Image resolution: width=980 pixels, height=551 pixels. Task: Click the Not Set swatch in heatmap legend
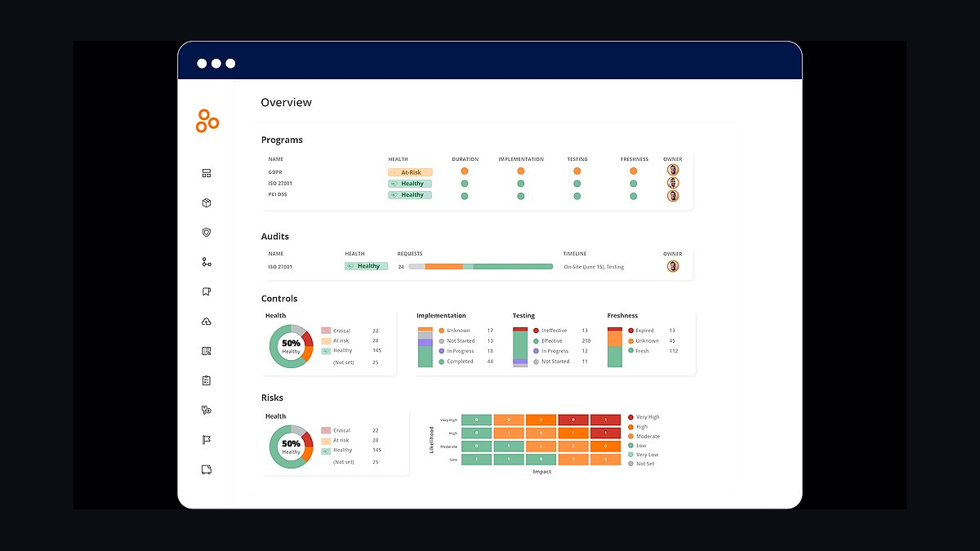coord(630,464)
